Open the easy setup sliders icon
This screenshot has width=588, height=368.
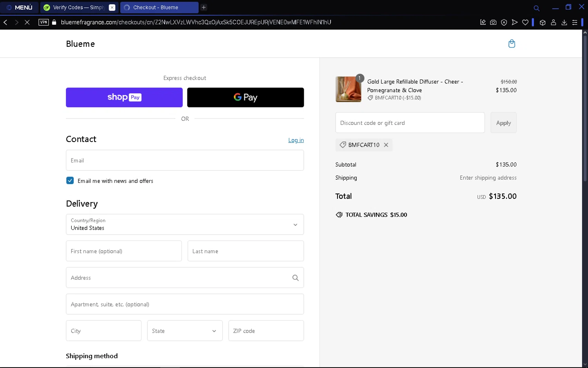tap(575, 22)
